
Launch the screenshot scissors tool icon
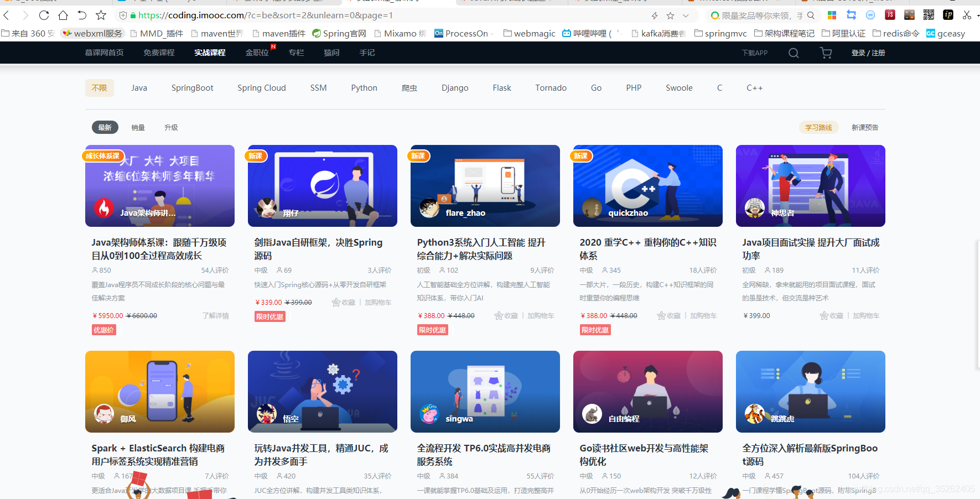coord(968,15)
